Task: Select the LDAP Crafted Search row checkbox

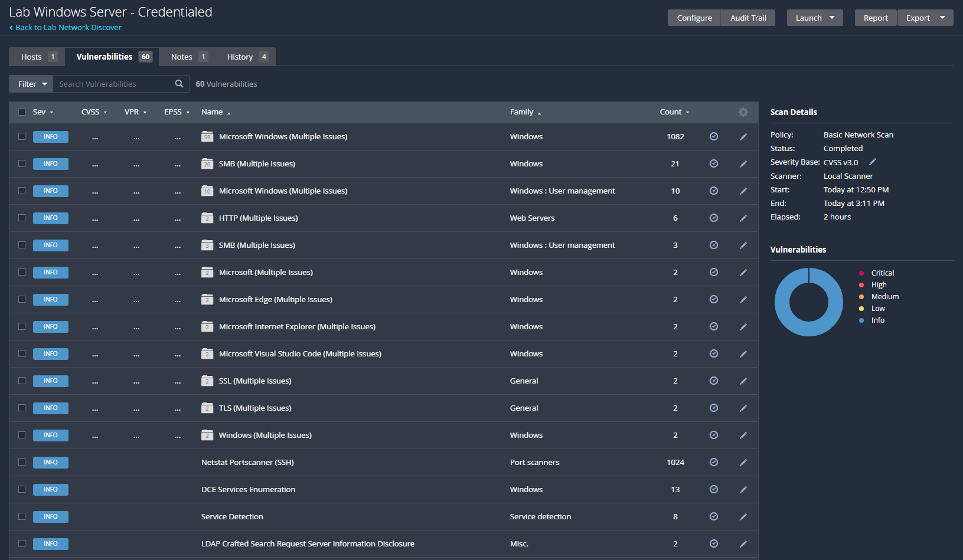Action: coord(22,543)
